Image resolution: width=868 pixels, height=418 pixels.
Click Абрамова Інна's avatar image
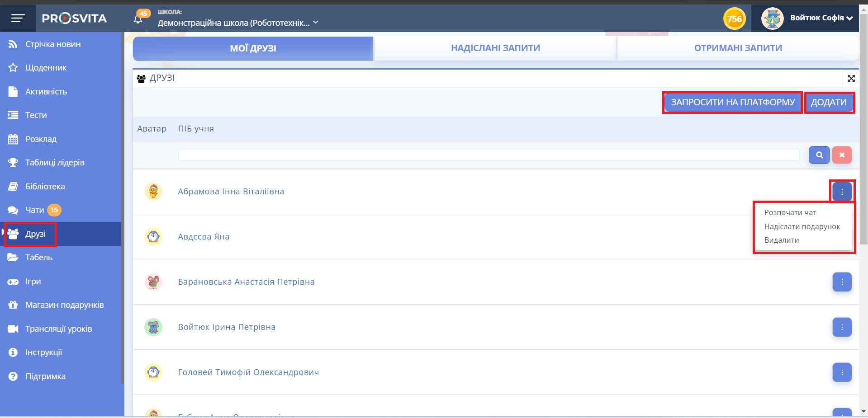pos(153,192)
